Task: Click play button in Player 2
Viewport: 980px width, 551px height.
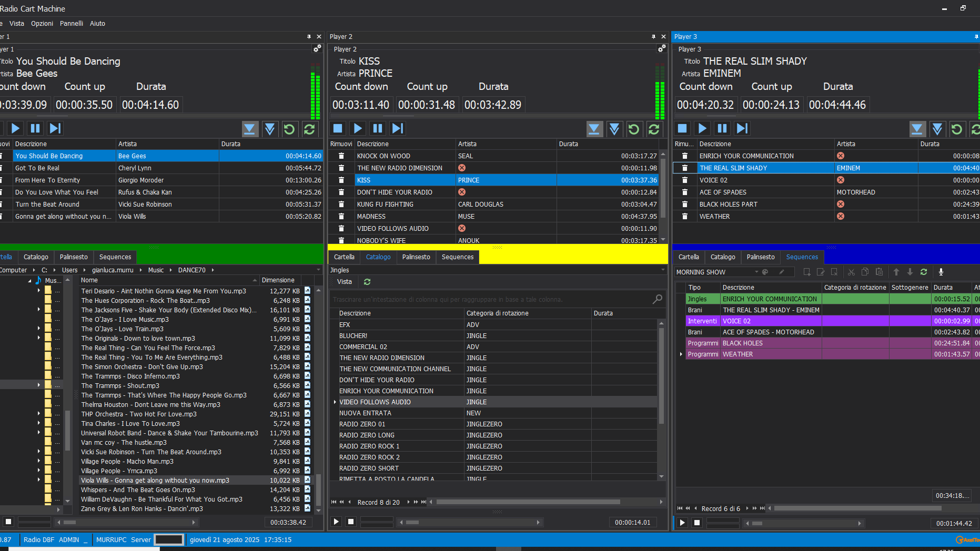Action: click(358, 128)
